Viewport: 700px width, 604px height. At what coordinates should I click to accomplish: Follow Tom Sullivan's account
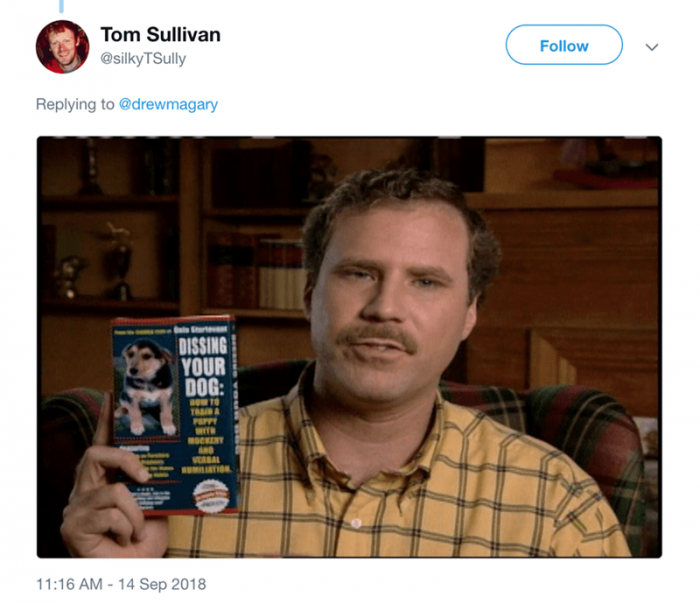tap(564, 45)
